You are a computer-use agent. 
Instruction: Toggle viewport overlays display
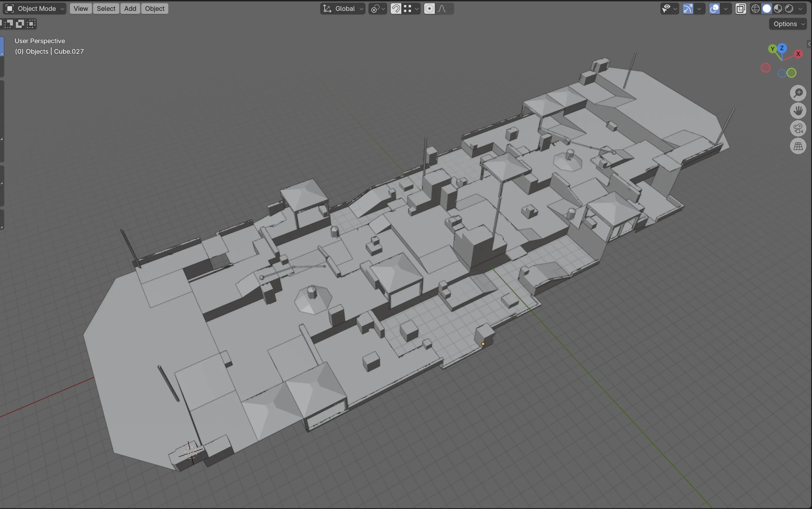715,9
